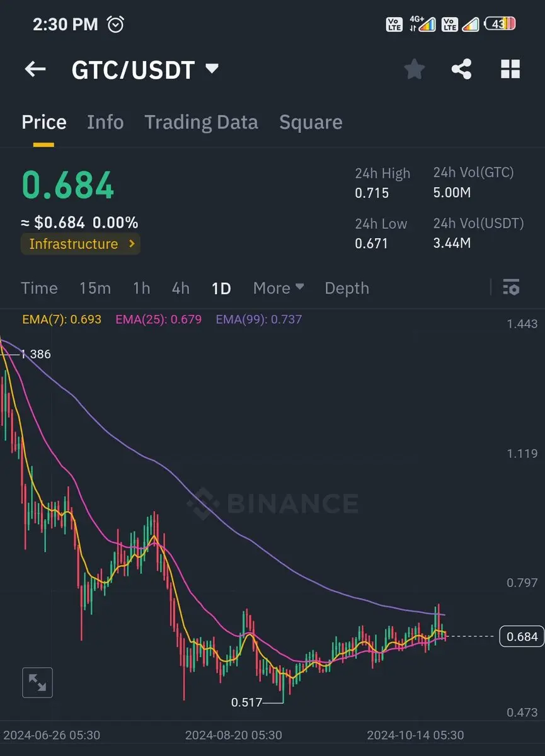Tap the 24h High value 0.715

point(372,193)
